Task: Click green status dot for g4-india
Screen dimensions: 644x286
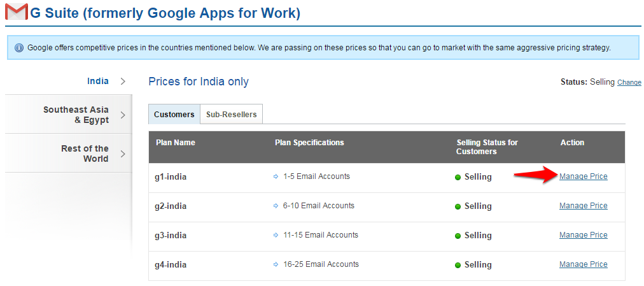Action: [x=458, y=265]
